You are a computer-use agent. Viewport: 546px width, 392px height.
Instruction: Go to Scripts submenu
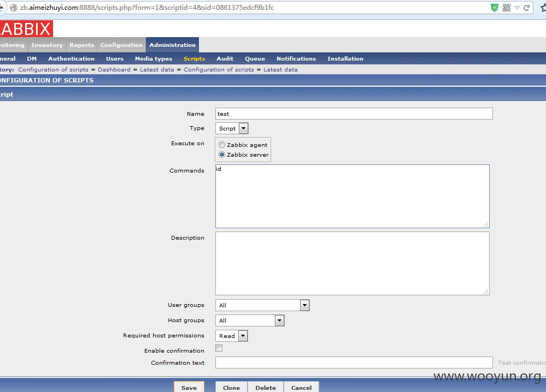(x=195, y=58)
